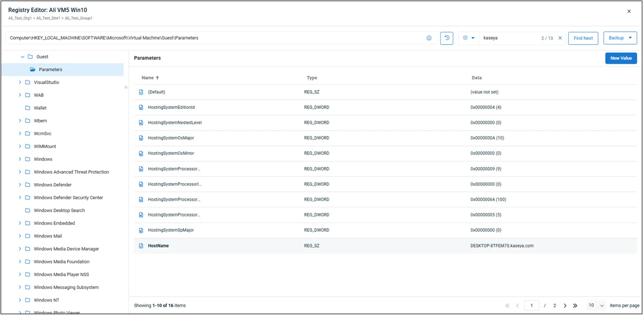Click the HostName value file icon

point(141,246)
